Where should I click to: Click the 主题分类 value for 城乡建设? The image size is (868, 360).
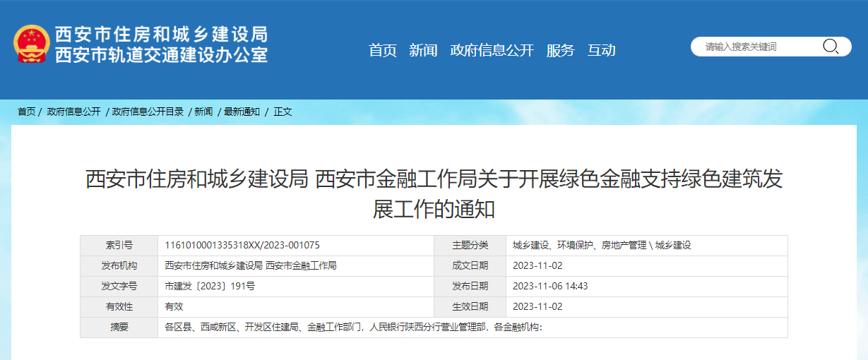tap(602, 245)
